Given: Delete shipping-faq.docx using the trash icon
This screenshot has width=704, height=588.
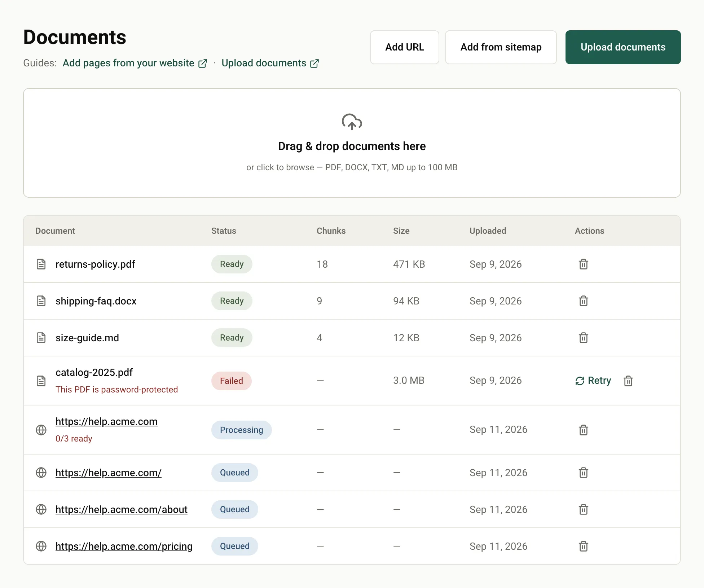Looking at the screenshot, I should tap(583, 301).
